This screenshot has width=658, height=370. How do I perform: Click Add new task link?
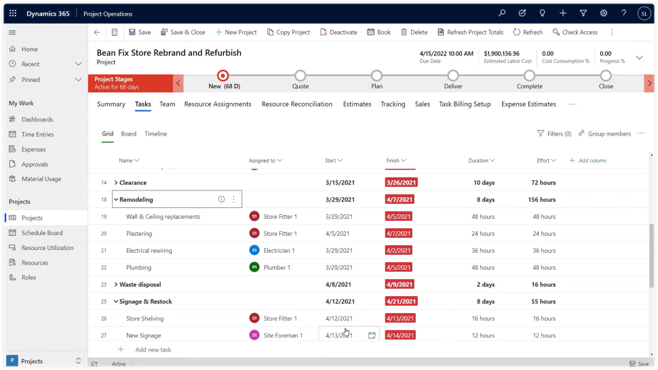pos(153,350)
